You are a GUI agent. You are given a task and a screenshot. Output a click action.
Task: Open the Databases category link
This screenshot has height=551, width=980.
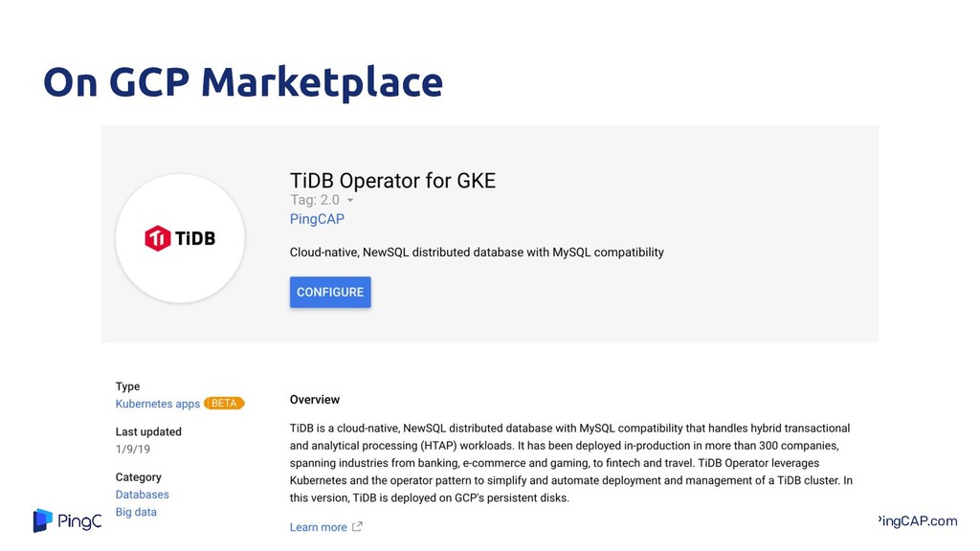(x=142, y=495)
